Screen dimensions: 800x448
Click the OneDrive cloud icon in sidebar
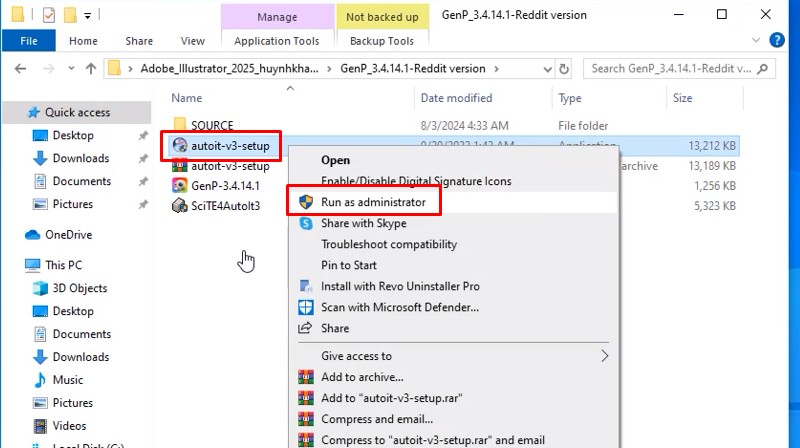click(x=33, y=235)
